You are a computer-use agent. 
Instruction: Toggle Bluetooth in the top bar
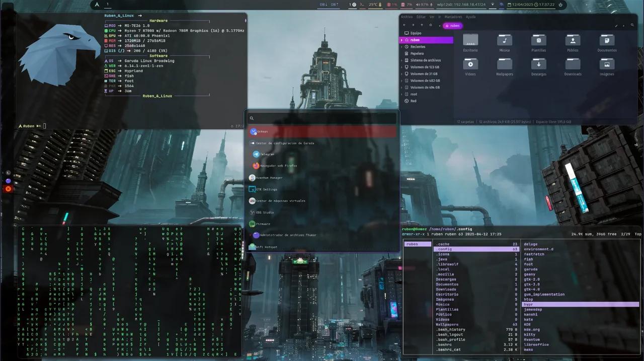pos(501,5)
